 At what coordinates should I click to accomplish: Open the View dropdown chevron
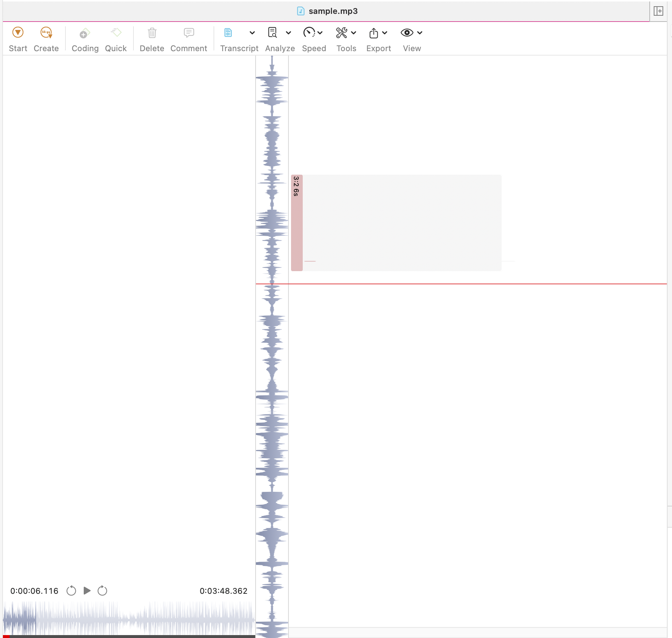(420, 33)
